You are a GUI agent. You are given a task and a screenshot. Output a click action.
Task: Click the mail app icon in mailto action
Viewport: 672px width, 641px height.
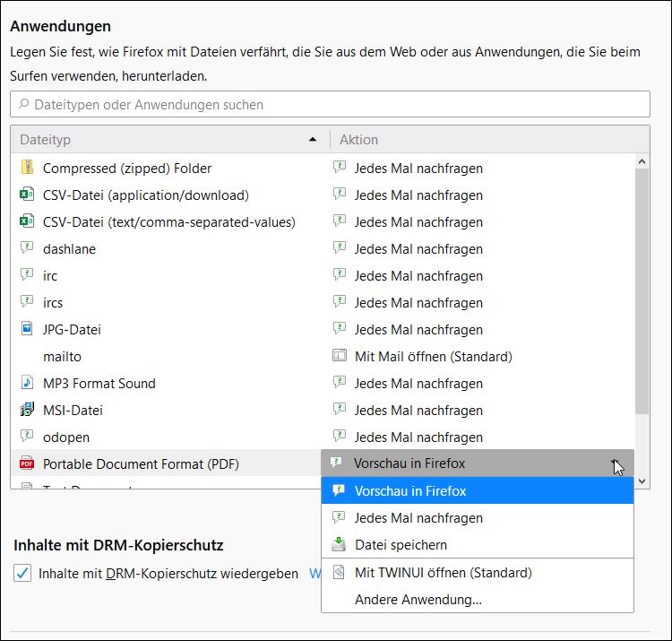340,355
